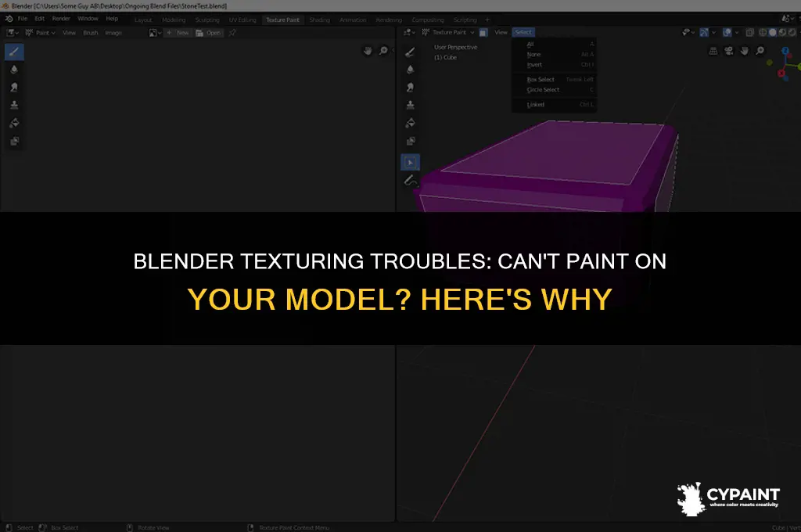Screen dimensions: 801x532
Task: Open 3D viewport editor type dropdown
Action: click(x=410, y=32)
